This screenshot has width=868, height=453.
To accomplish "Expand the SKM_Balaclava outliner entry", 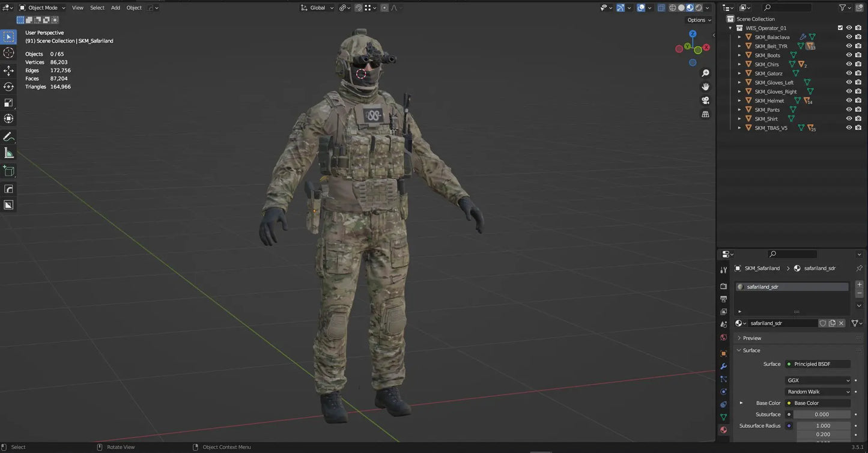I will (x=739, y=37).
